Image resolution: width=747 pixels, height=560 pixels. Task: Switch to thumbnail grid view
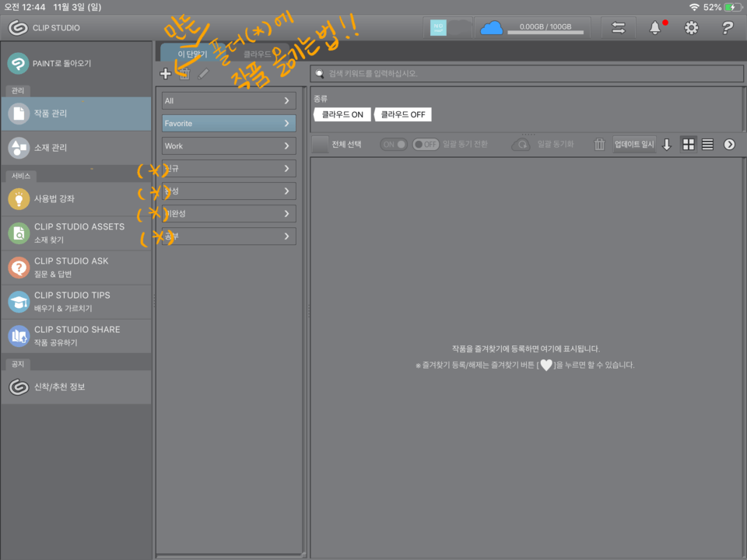coord(689,144)
